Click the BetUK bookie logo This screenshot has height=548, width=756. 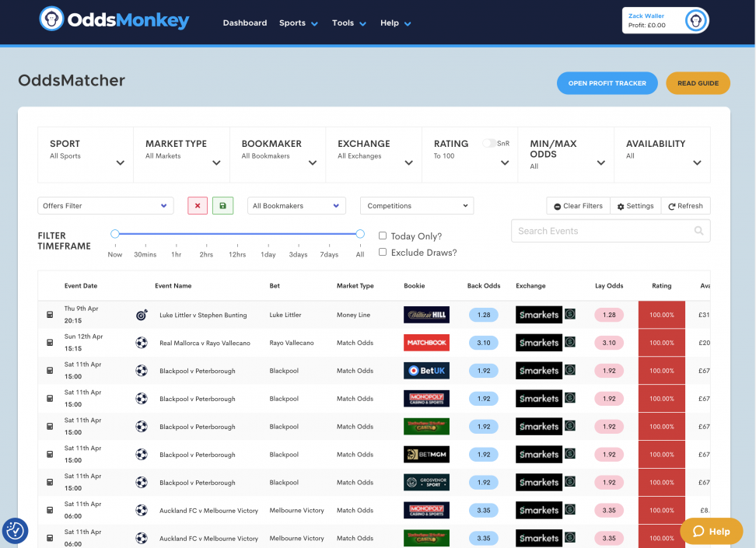(427, 371)
